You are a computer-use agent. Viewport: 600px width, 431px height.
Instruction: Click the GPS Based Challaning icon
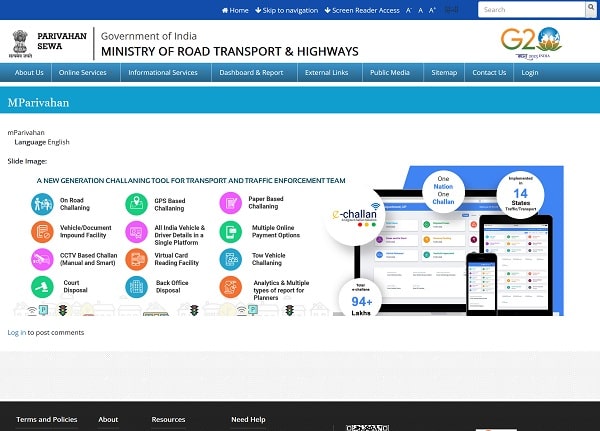click(x=136, y=204)
